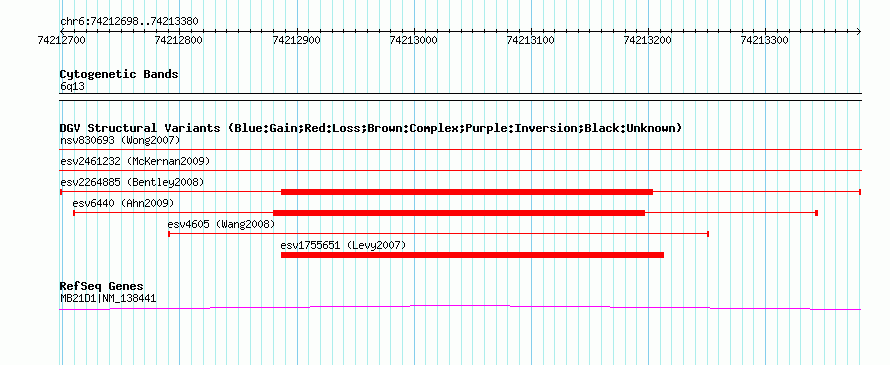Select variant label esv6440 (Ahn2009)
Screen dimensions: 890x365
tap(123, 203)
